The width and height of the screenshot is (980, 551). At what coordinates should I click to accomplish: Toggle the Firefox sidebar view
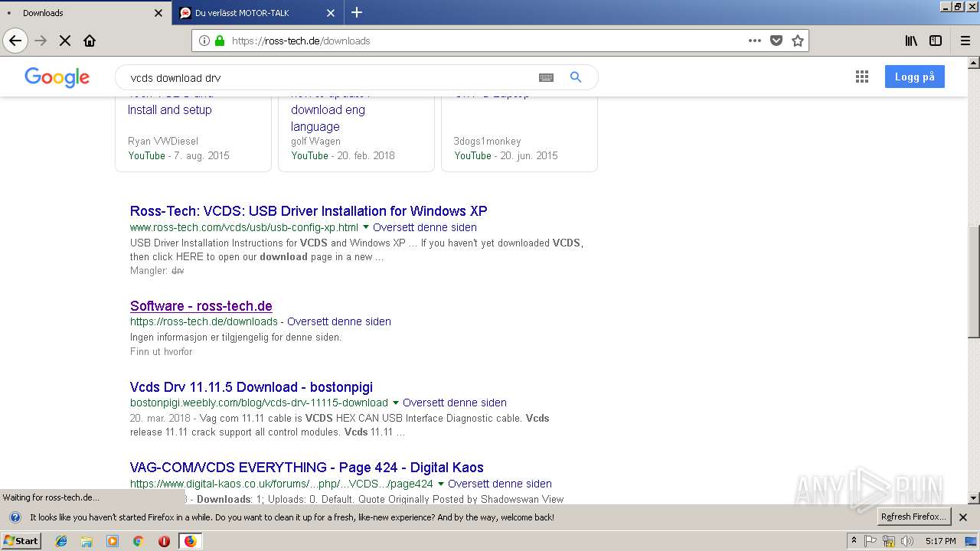(x=936, y=41)
